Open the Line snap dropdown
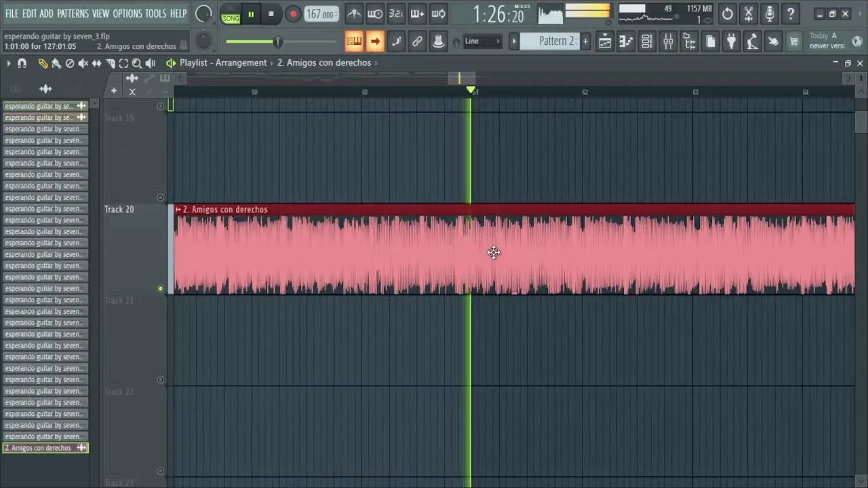This screenshot has height=488, width=868. coord(482,41)
